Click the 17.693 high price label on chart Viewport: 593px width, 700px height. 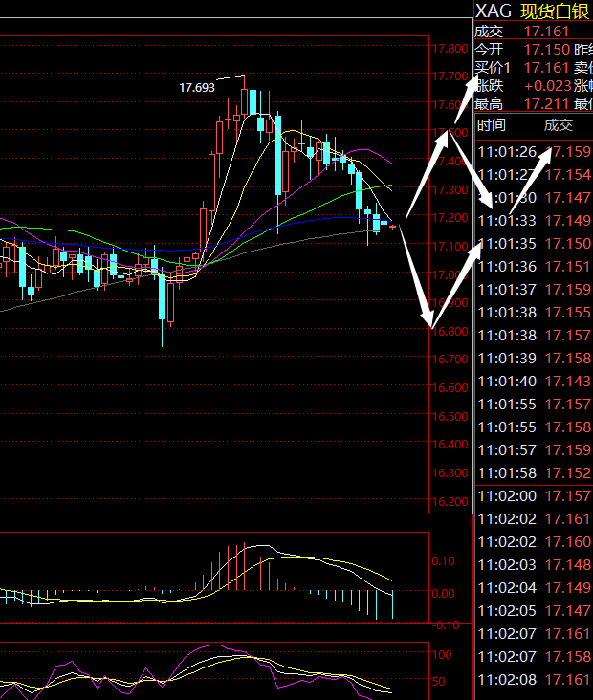pyautogui.click(x=197, y=88)
